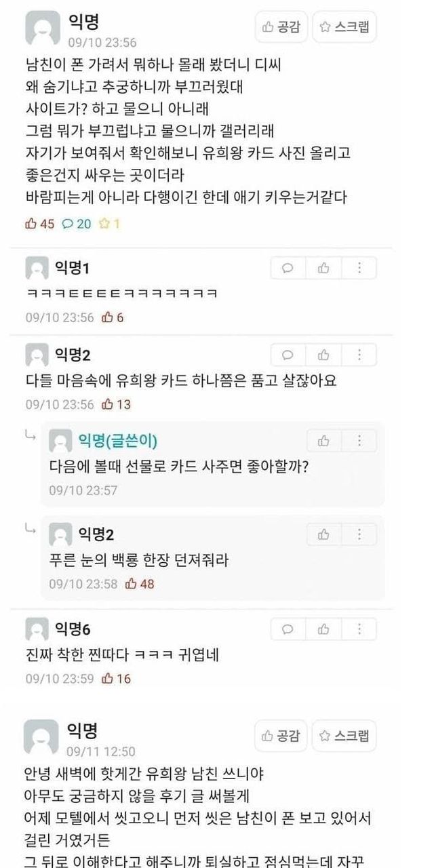Tap 스크랩 button on the top post
This screenshot has height=868, width=434.
(x=344, y=27)
